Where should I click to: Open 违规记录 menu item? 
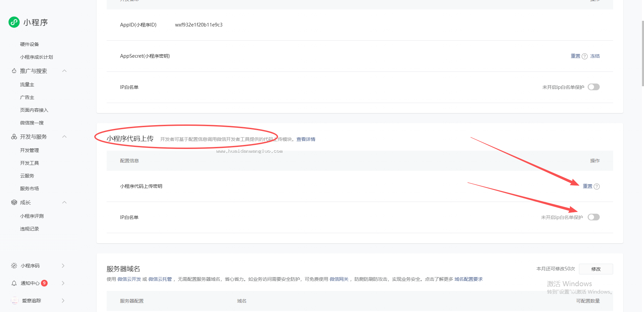[30, 229]
